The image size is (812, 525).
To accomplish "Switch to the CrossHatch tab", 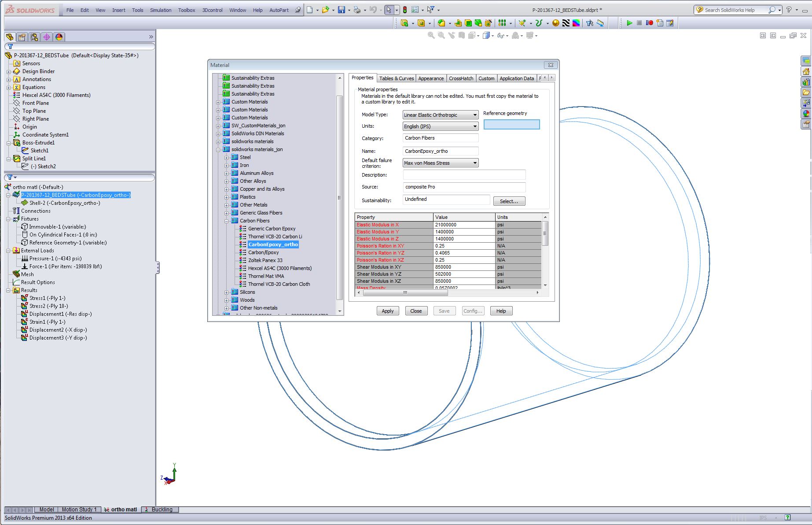I will pos(461,78).
